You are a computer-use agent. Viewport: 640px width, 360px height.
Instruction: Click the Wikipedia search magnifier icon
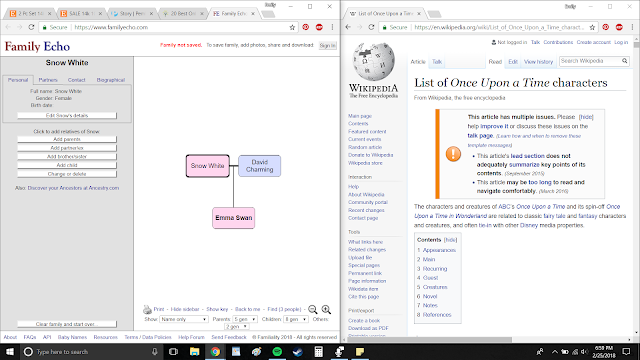pos(624,61)
